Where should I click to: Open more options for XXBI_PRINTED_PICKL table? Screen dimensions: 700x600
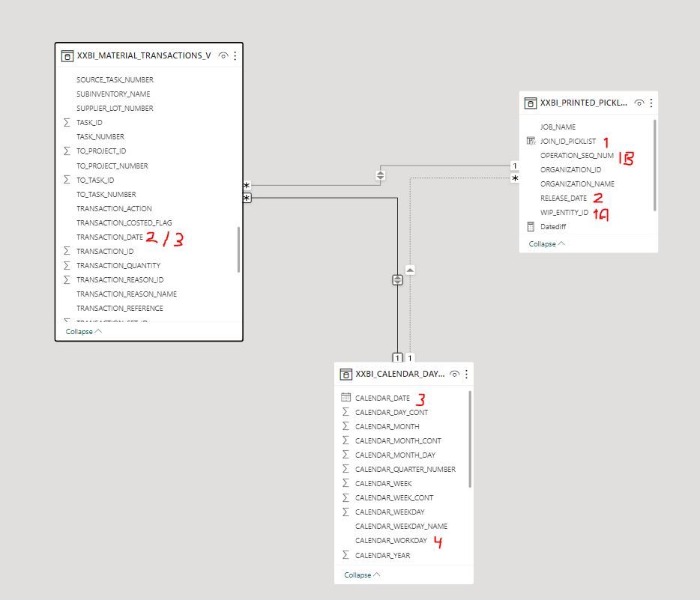[651, 103]
